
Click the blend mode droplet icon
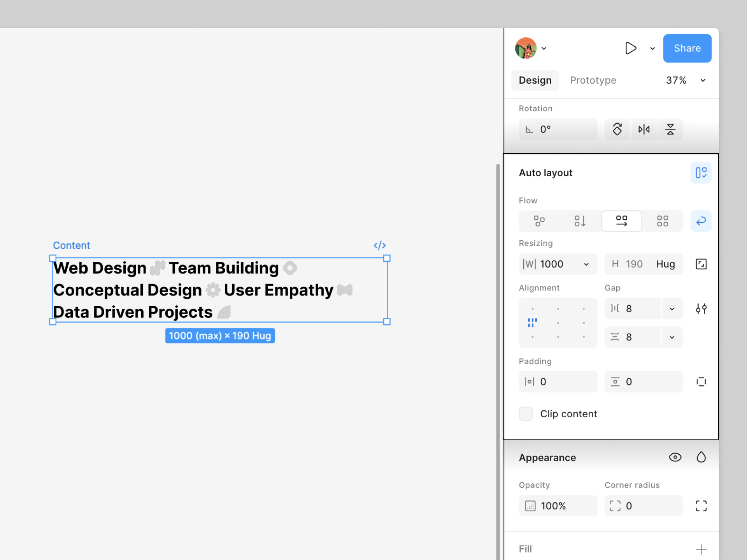point(701,457)
